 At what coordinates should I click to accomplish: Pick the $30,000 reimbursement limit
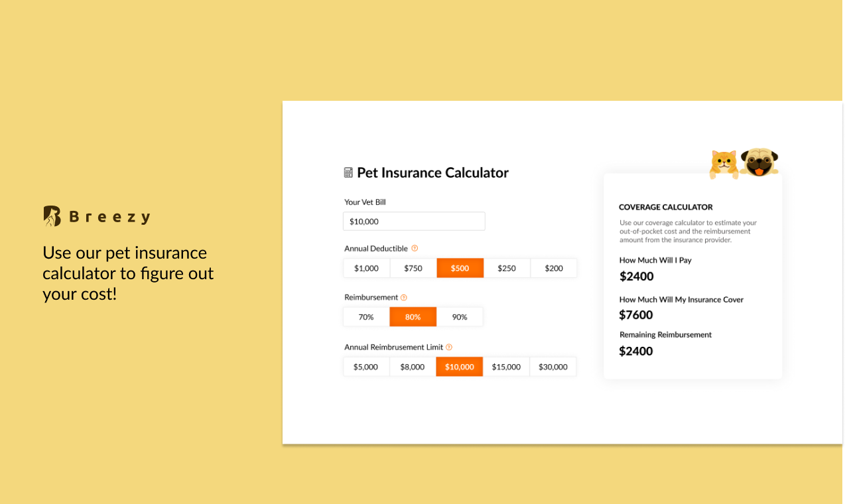tap(553, 367)
